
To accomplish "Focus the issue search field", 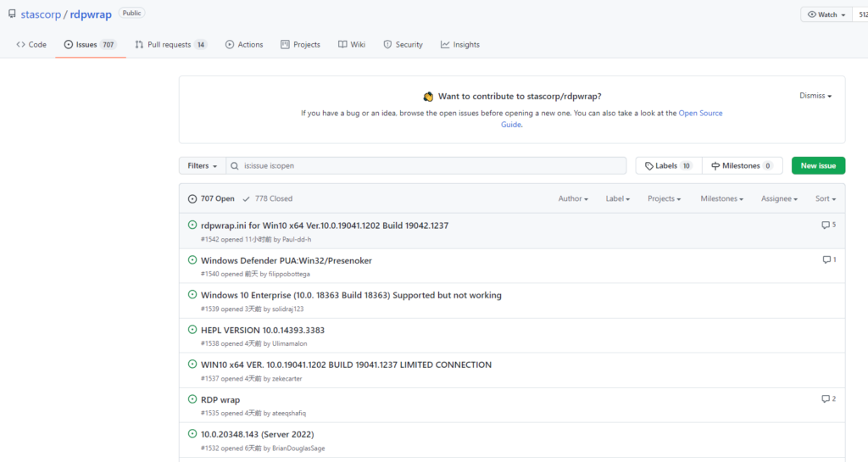I will [426, 165].
